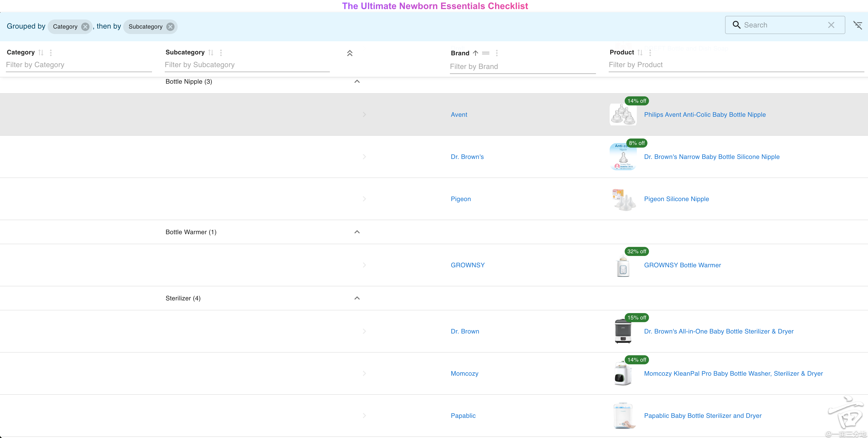Image resolution: width=868 pixels, height=438 pixels.
Task: Click the 32% off badge
Action: point(637,251)
